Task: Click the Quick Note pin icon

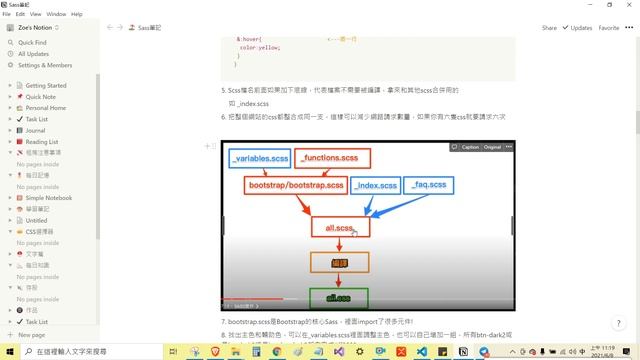Action: [20, 97]
